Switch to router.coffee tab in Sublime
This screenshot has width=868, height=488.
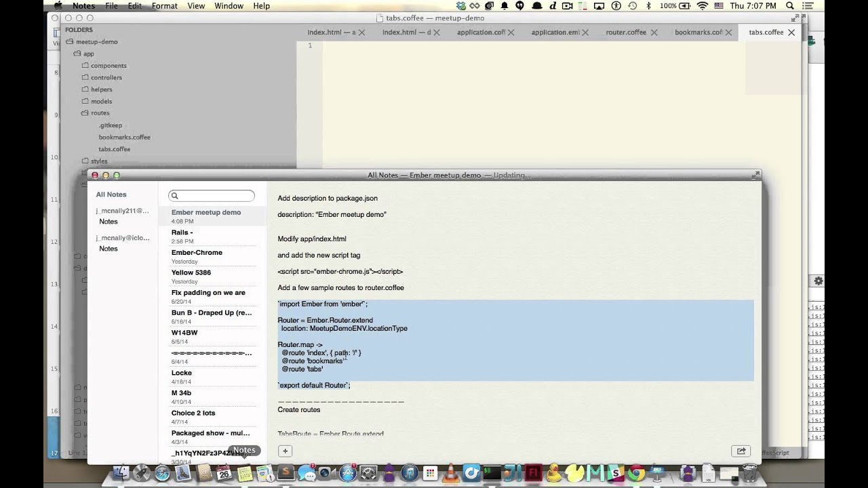(x=626, y=32)
